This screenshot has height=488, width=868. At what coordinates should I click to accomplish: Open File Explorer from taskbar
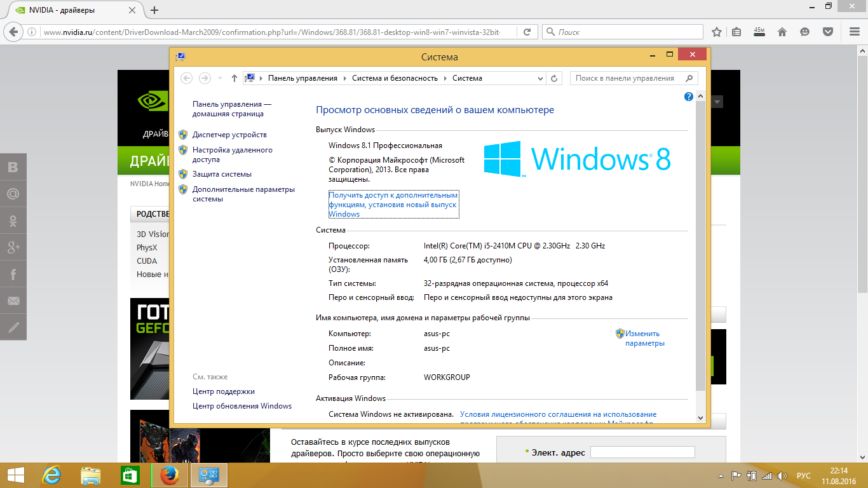pos(90,475)
